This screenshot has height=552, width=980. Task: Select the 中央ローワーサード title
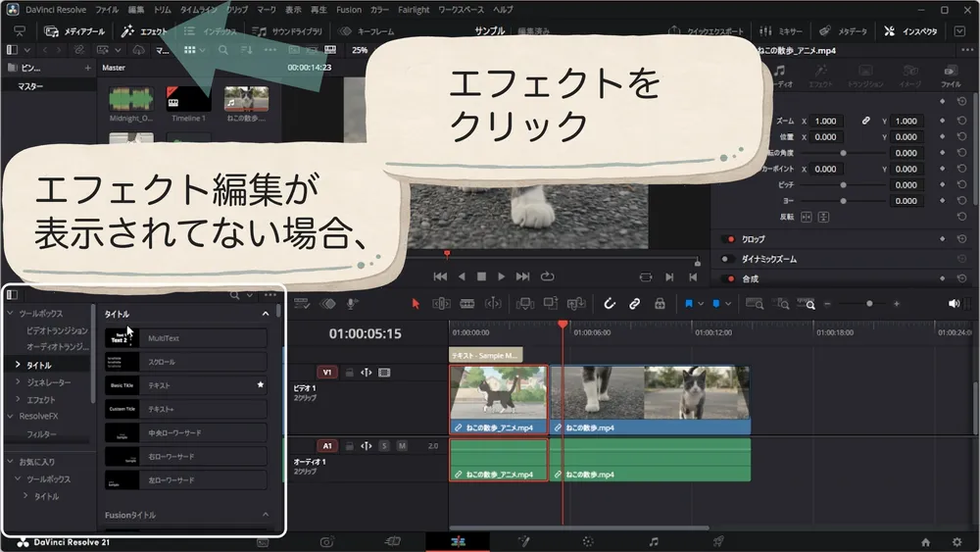pyautogui.click(x=185, y=433)
